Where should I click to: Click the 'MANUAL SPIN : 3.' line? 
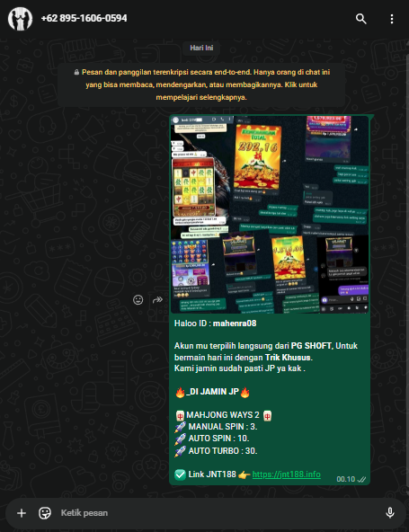(217, 427)
